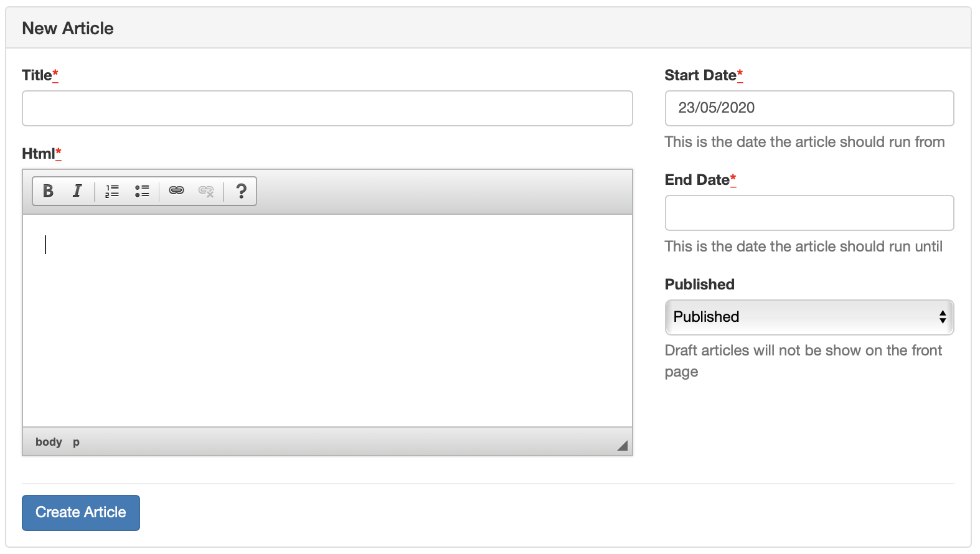The image size is (980, 554).
Task: Click the editor resize handle corner
Action: pos(622,445)
